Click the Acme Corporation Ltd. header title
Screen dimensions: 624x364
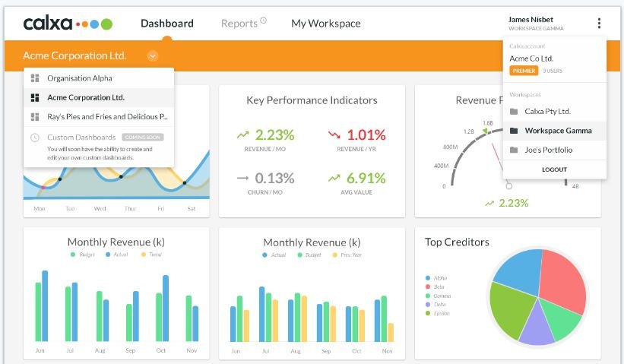tap(74, 55)
